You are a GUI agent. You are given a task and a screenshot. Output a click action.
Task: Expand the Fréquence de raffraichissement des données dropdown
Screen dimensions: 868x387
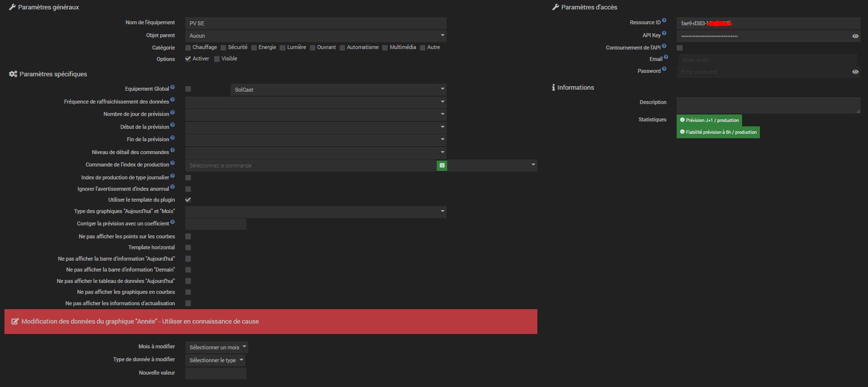pos(316,102)
